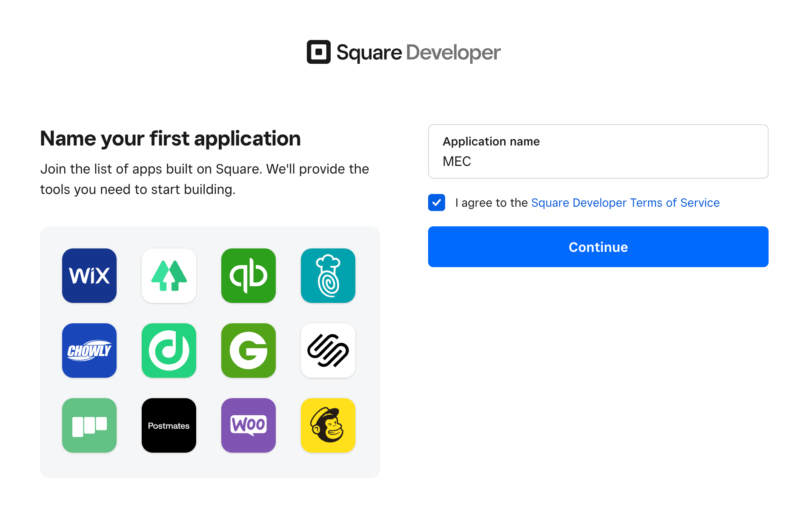Click the green G app icon
Image resolution: width=812 pixels, height=519 pixels.
[x=249, y=351]
